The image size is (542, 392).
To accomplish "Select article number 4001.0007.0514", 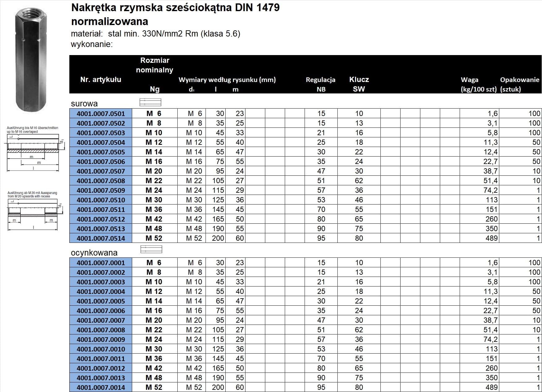I will pos(101,238).
